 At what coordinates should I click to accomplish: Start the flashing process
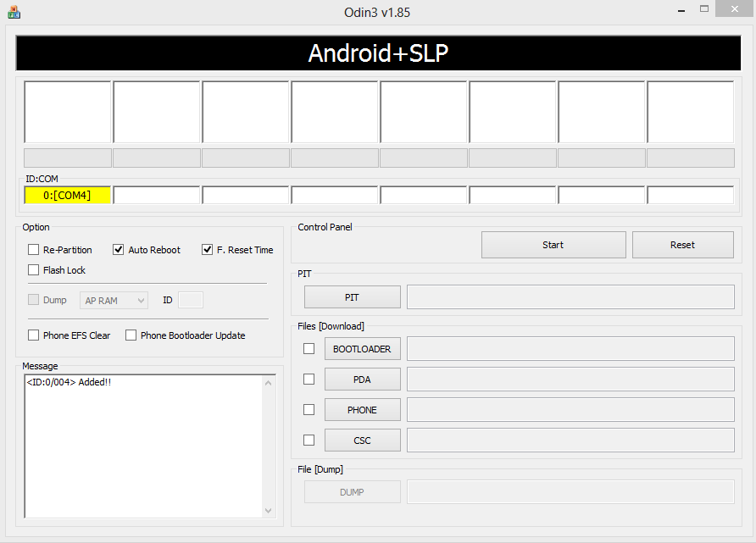click(x=553, y=245)
